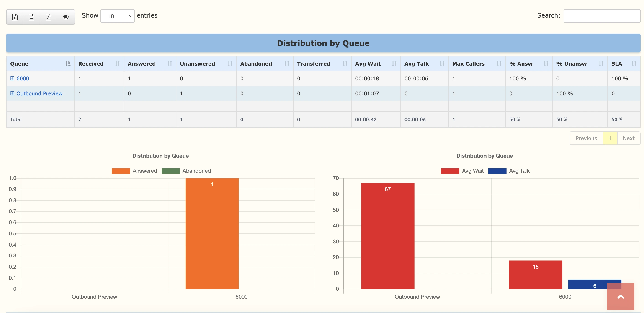
Task: Select page 1 of the table
Action: [610, 138]
